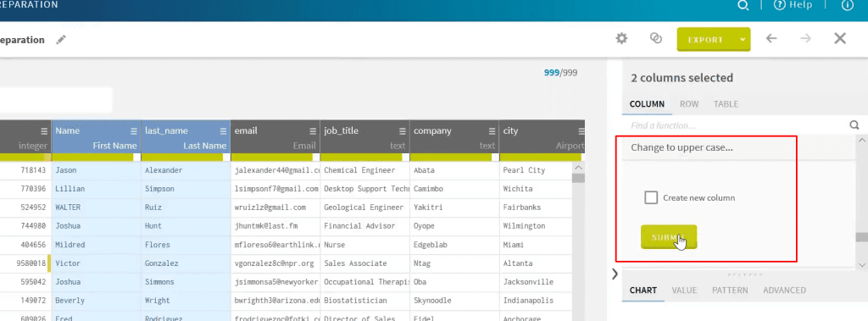Viewport: 868px width, 321px height.
Task: Click the cell 'Victor'
Action: pyautogui.click(x=97, y=263)
